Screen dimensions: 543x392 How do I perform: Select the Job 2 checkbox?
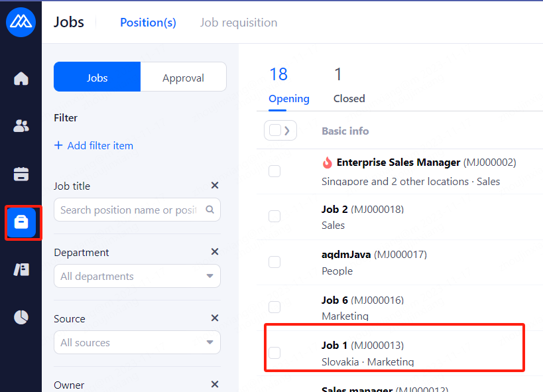click(x=274, y=216)
